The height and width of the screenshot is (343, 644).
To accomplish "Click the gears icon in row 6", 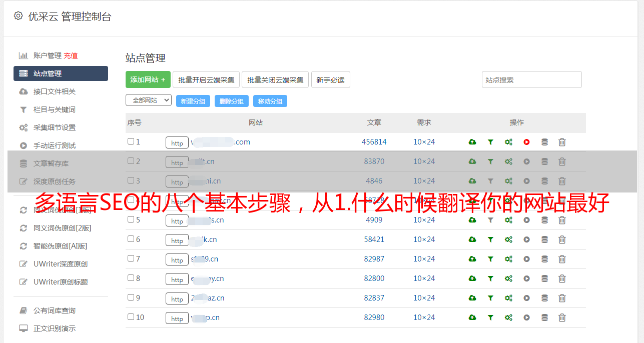I will coord(508,239).
